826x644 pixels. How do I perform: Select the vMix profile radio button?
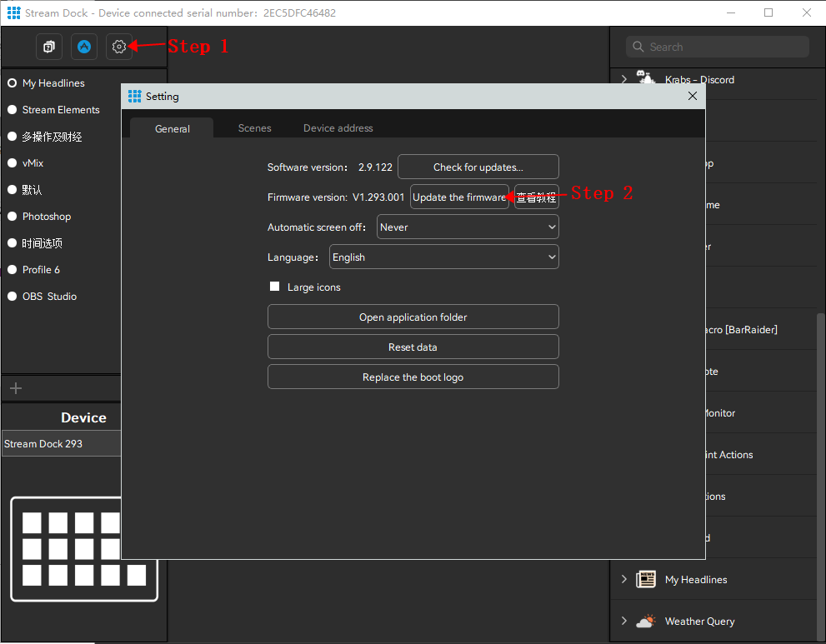(13, 163)
